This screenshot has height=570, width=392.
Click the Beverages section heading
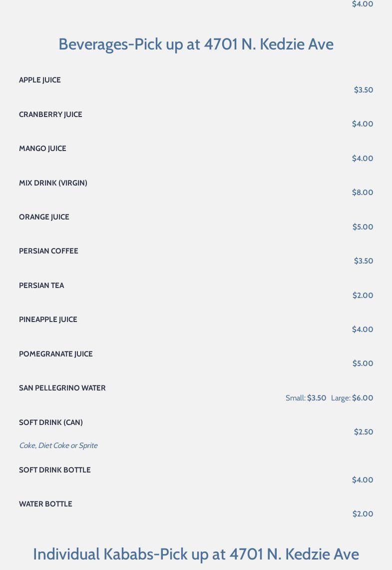196,44
